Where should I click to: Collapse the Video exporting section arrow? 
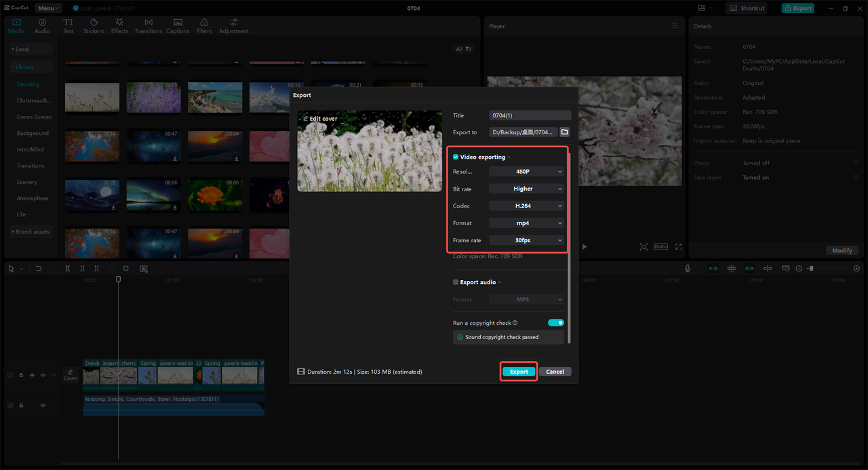[x=509, y=157]
